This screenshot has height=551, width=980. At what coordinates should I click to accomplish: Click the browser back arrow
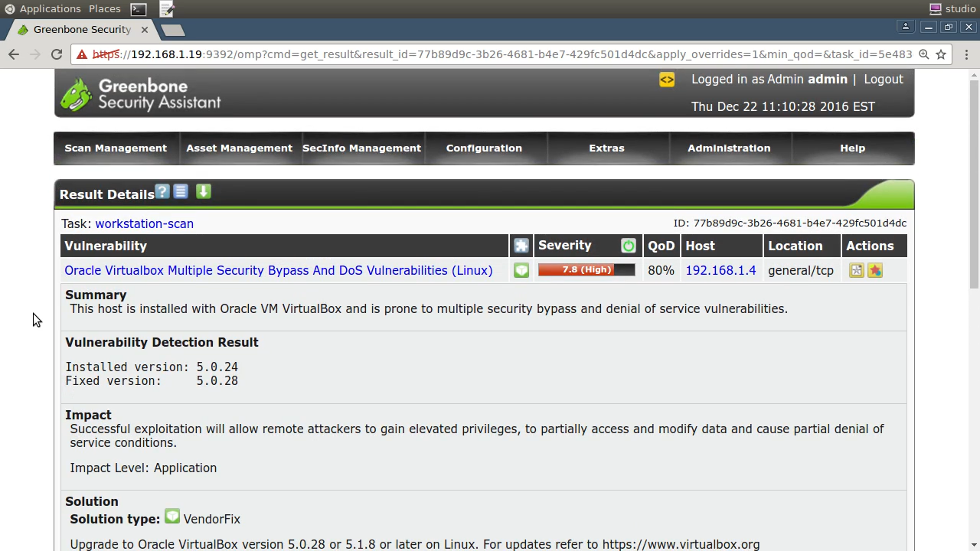[x=14, y=54]
